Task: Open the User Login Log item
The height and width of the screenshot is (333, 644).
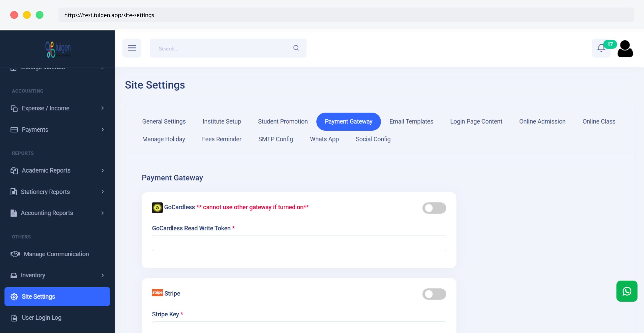Action: click(x=42, y=318)
